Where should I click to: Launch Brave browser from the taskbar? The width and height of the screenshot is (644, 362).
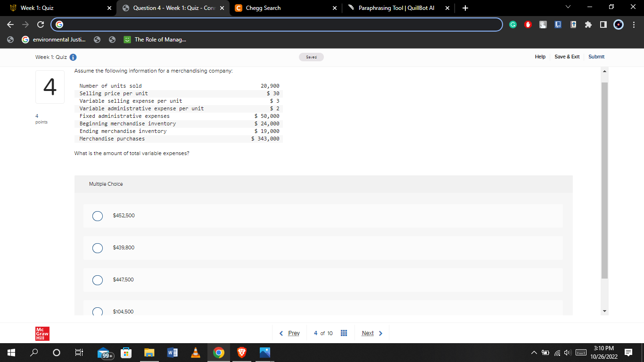pyautogui.click(x=241, y=353)
